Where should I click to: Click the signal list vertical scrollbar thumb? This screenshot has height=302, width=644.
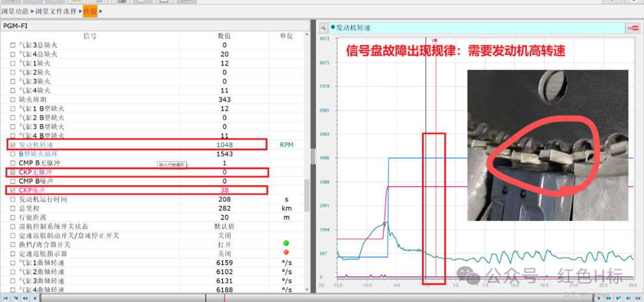tap(307, 196)
